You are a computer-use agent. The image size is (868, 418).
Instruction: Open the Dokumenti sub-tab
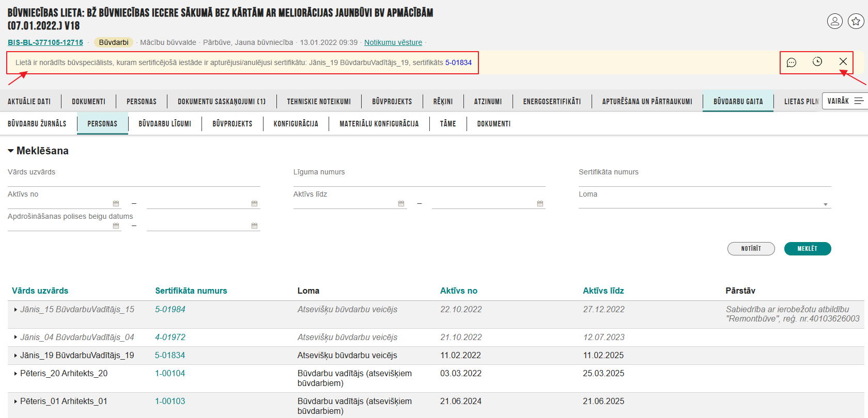pos(494,124)
